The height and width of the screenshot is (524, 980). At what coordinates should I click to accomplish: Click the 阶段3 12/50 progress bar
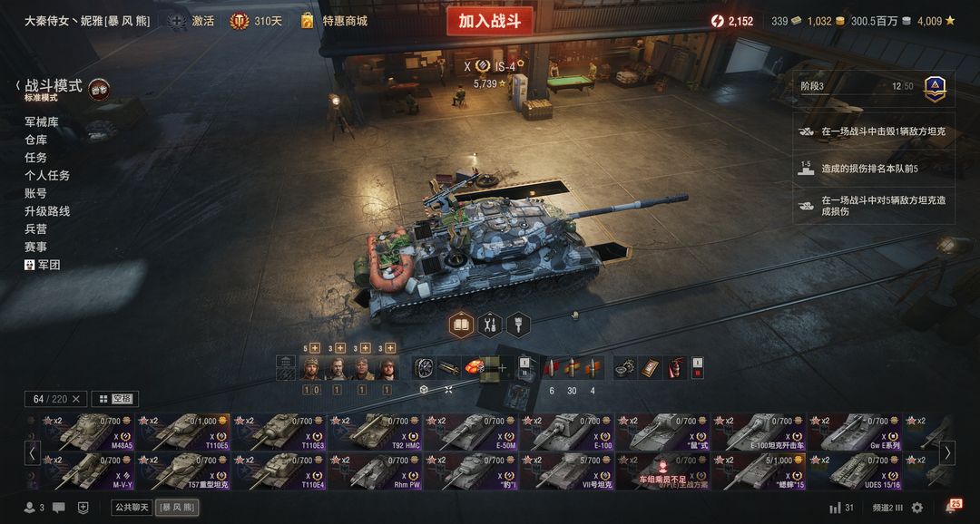tap(874, 88)
